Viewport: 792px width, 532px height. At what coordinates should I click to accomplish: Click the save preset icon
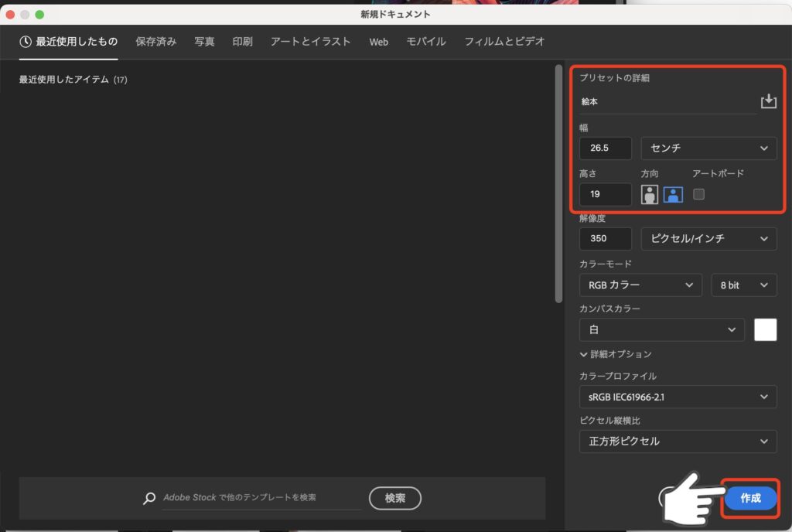(768, 101)
